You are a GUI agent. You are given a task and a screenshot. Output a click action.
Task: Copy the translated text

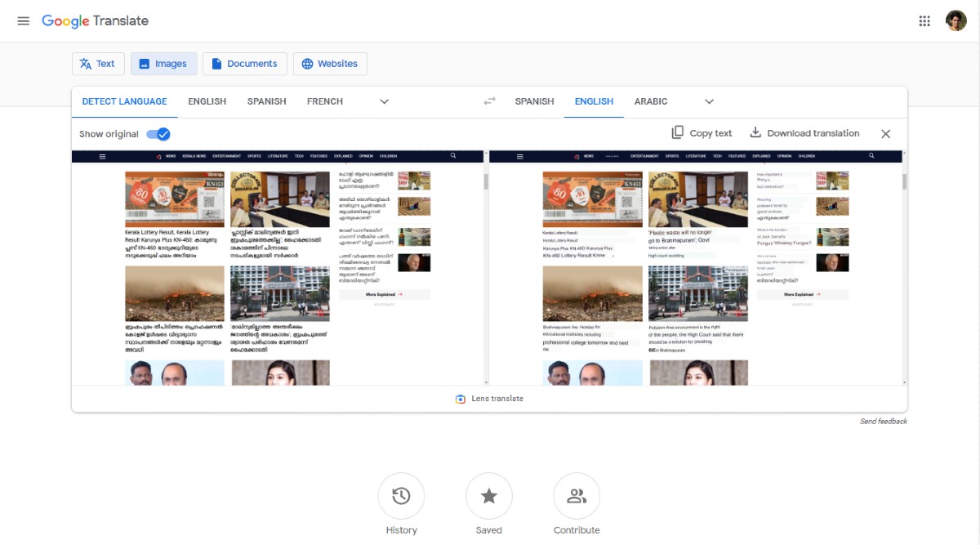tap(701, 132)
